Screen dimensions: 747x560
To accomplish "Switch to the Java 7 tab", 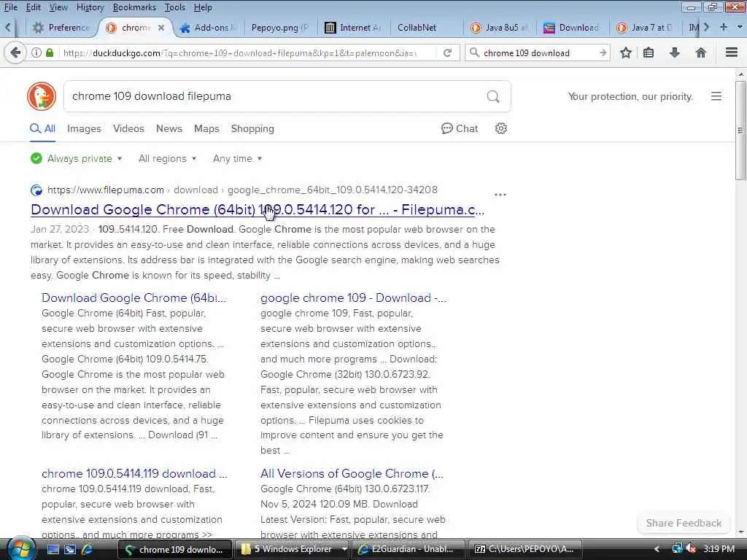I will coord(646,28).
